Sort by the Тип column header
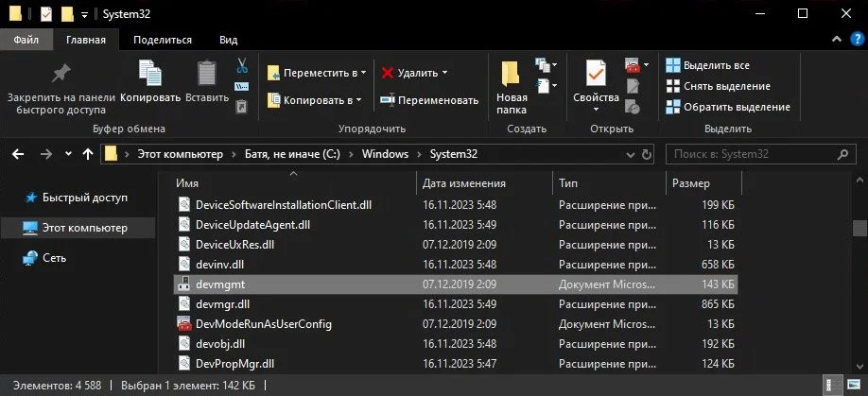This screenshot has height=396, width=868. click(568, 183)
